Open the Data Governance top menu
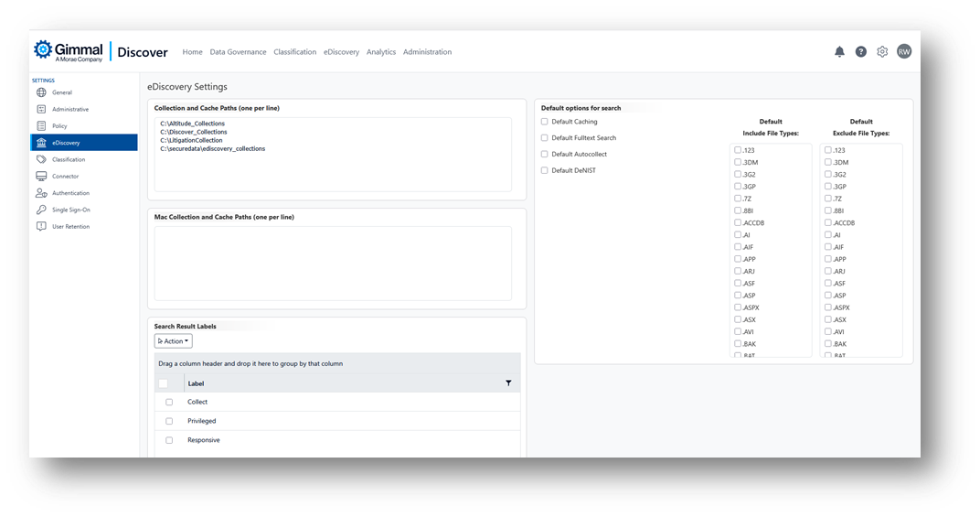Viewport: 980px width, 517px height. pyautogui.click(x=238, y=52)
